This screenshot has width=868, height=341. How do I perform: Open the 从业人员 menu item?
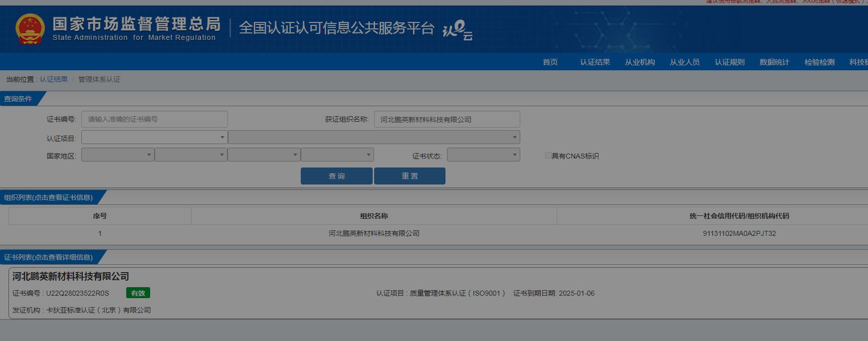coord(685,62)
